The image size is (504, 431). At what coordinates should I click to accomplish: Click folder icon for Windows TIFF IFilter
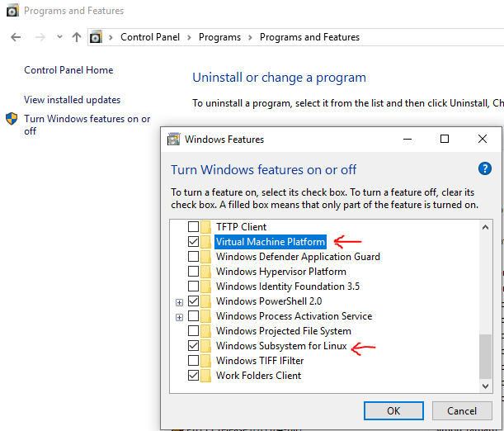pyautogui.click(x=205, y=360)
